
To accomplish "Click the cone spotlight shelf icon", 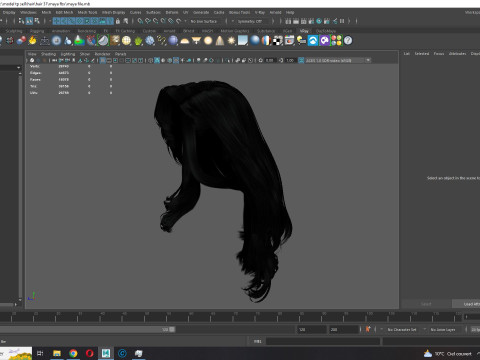I will (x=220, y=41).
